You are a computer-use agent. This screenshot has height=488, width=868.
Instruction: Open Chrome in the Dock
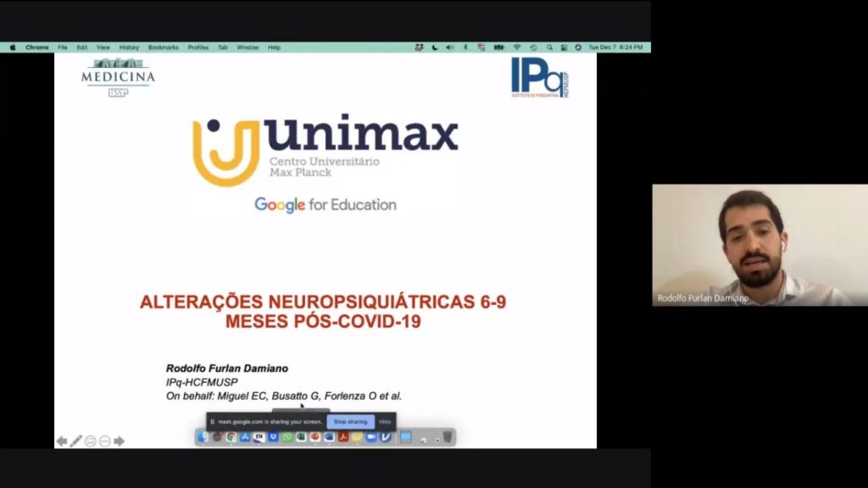point(231,437)
